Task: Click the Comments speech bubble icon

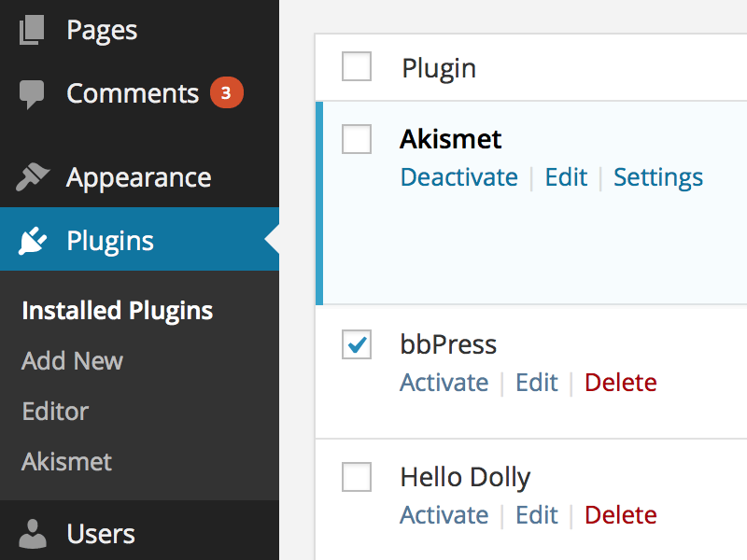Action: 32,94
